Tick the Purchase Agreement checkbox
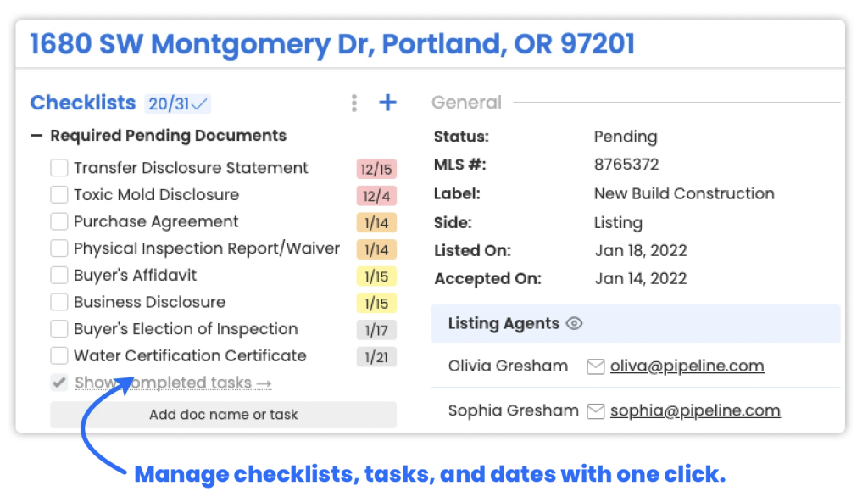The height and width of the screenshot is (497, 868). coord(59,222)
